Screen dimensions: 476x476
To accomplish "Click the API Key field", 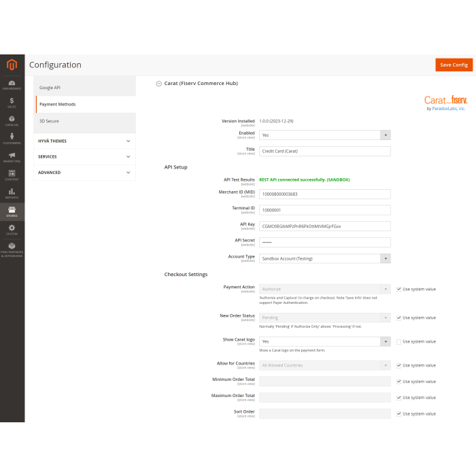I will click(x=325, y=226).
